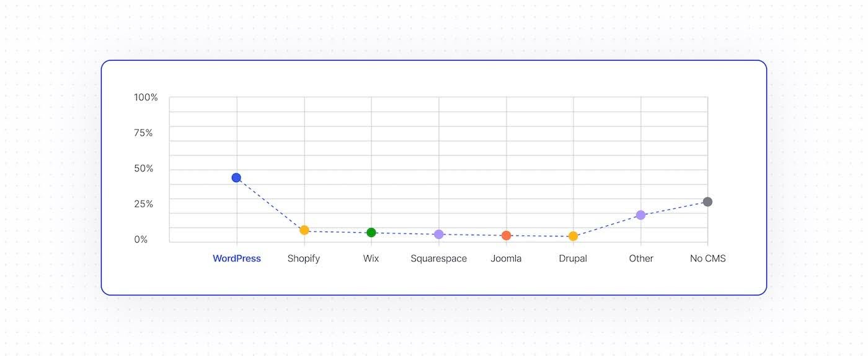Click the Shopify axis label
Viewport: 868px width, 356px height.
pos(304,259)
